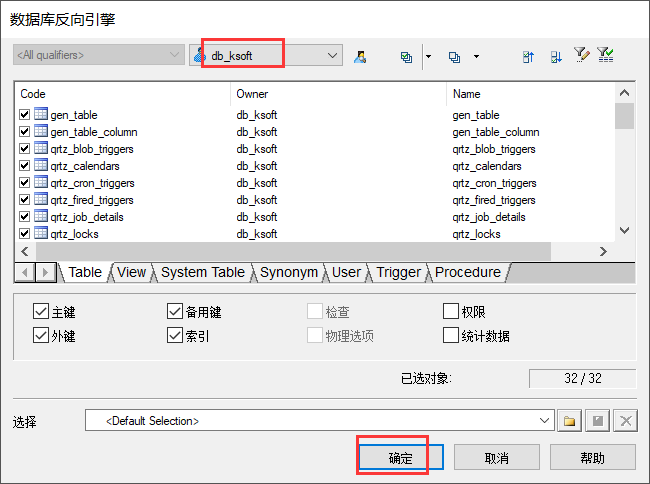This screenshot has height=484, width=650.
Task: Toggle the 索引 checkbox
Action: (175, 335)
